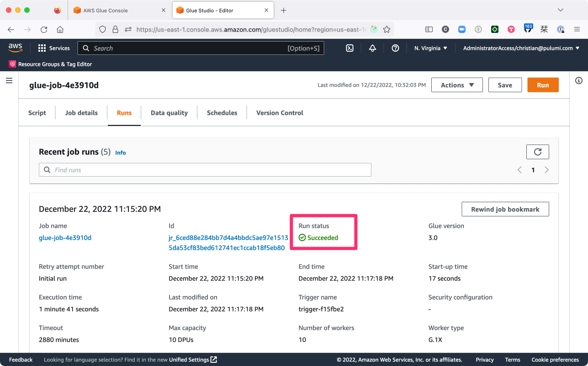Click Rewind job bookmark button
Viewport: 588px width, 366px height.
point(505,209)
